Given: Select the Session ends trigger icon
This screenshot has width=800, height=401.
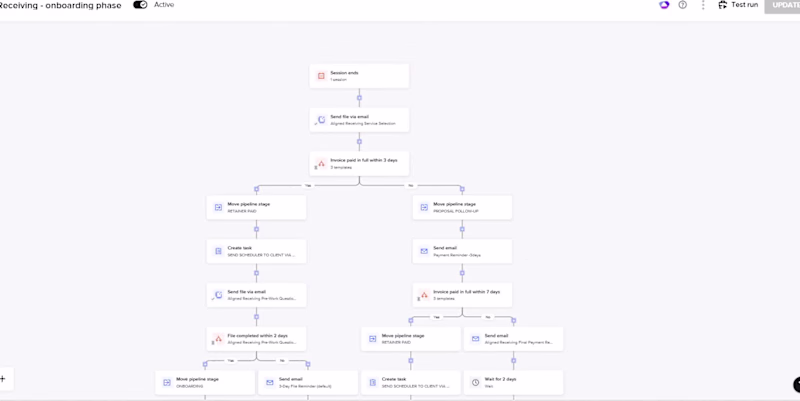Looking at the screenshot, I should pyautogui.click(x=321, y=76).
